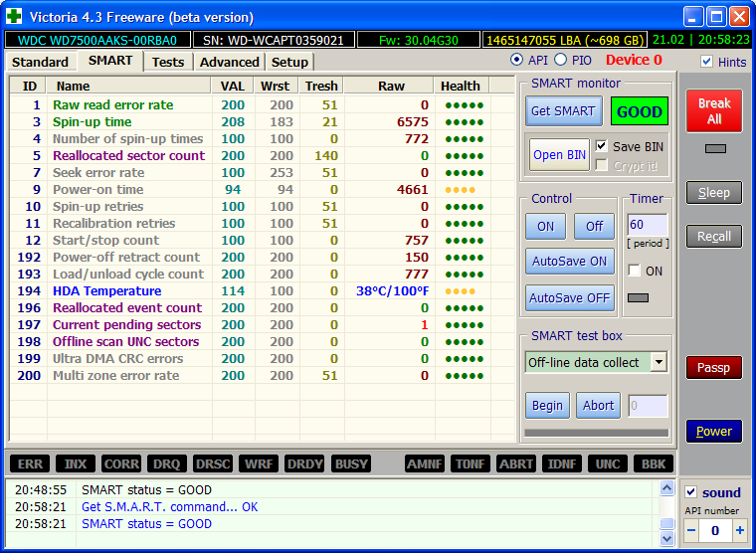Click the Name column header
The image size is (756, 553).
pos(128,86)
